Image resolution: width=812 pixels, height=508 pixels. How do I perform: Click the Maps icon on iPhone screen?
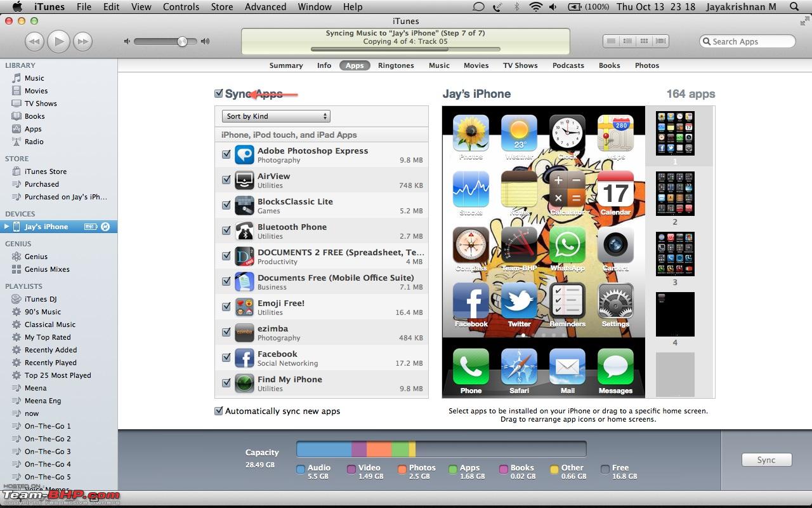tap(615, 133)
